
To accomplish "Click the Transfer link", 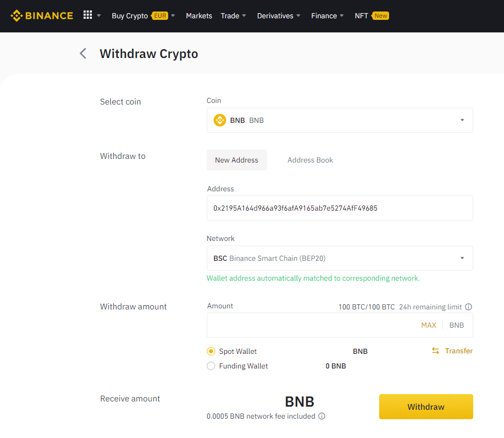I will [459, 351].
